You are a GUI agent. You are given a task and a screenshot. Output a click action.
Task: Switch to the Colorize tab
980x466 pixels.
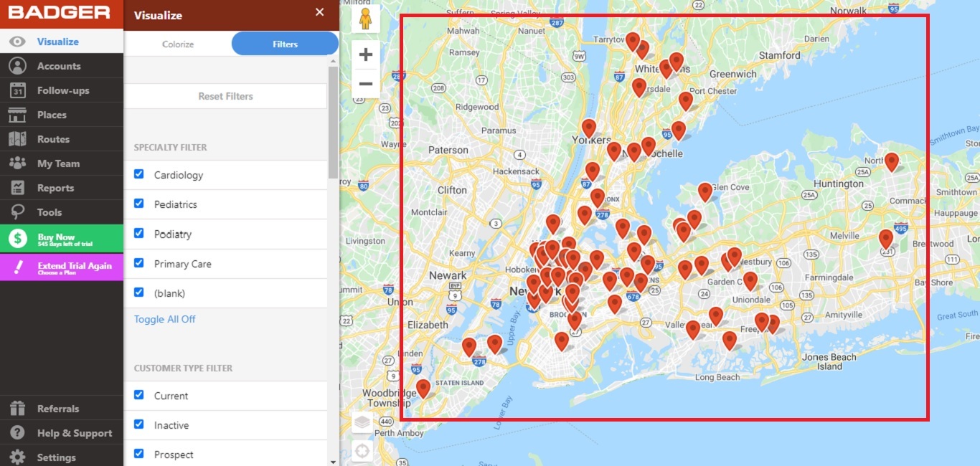tap(177, 44)
